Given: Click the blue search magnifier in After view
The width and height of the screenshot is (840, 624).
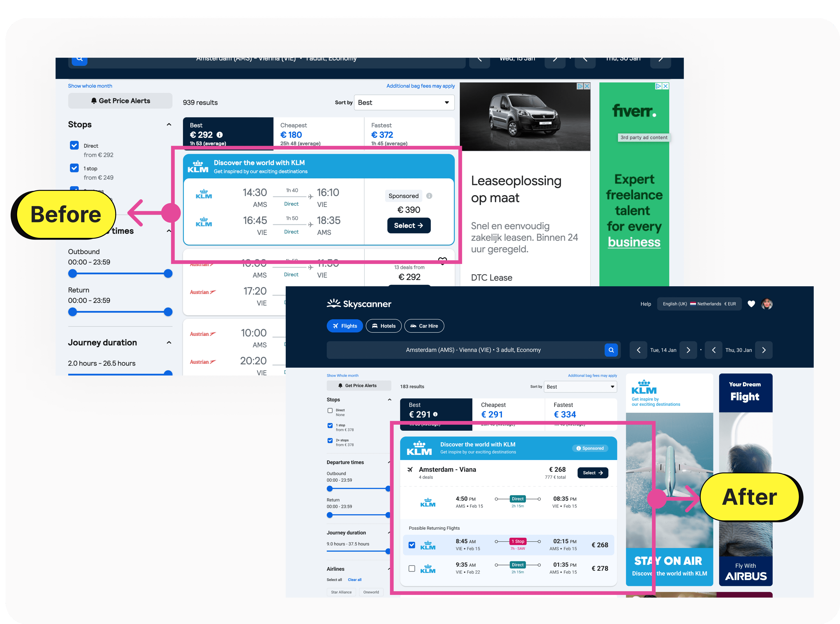Looking at the screenshot, I should 611,350.
